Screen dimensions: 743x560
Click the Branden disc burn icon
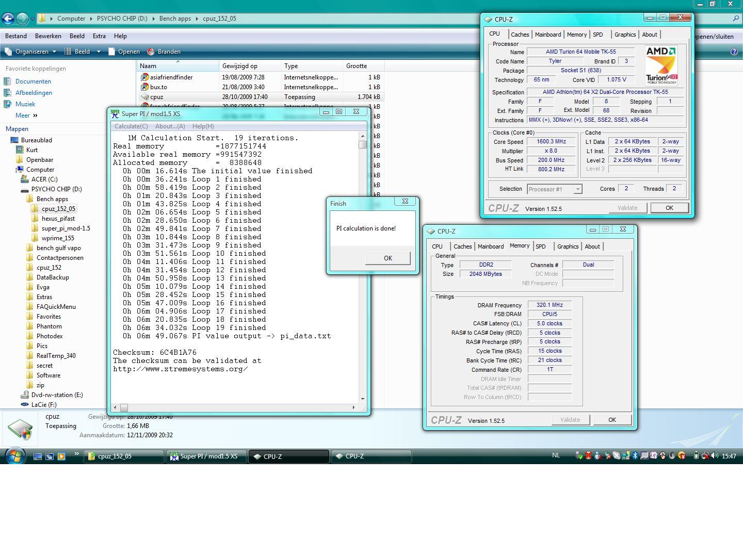tap(151, 52)
